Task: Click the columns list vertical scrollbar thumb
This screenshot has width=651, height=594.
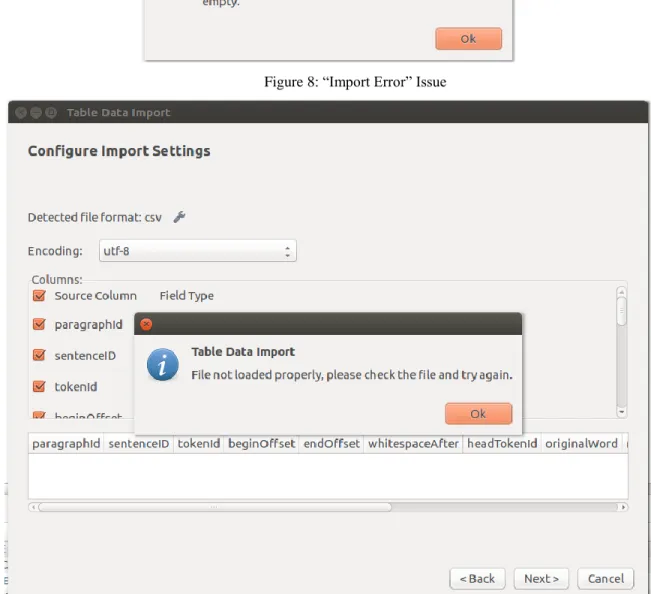Action: coord(621,311)
